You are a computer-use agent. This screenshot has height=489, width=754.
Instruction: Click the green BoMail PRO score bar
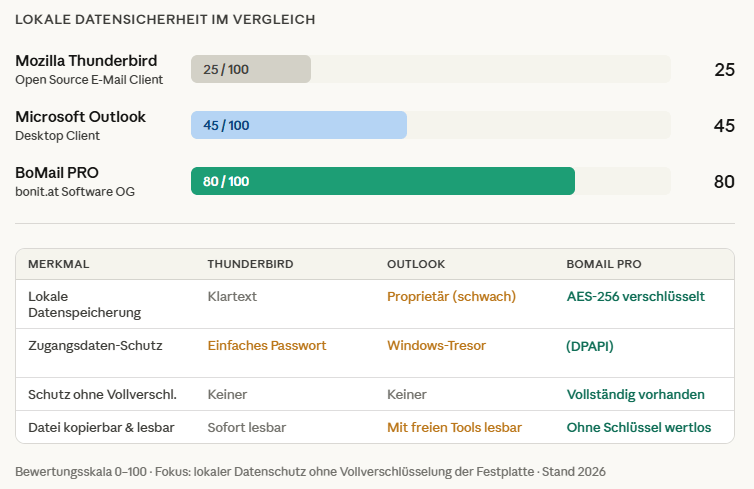(x=383, y=181)
